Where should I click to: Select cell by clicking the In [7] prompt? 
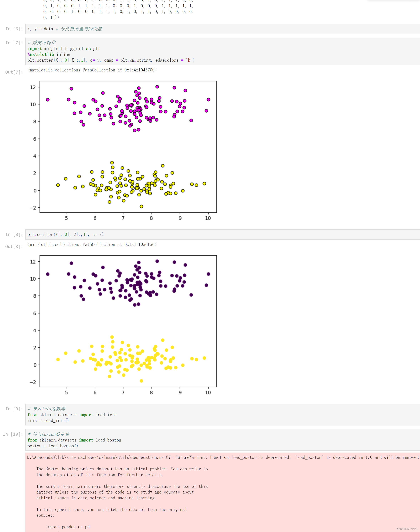pos(14,43)
